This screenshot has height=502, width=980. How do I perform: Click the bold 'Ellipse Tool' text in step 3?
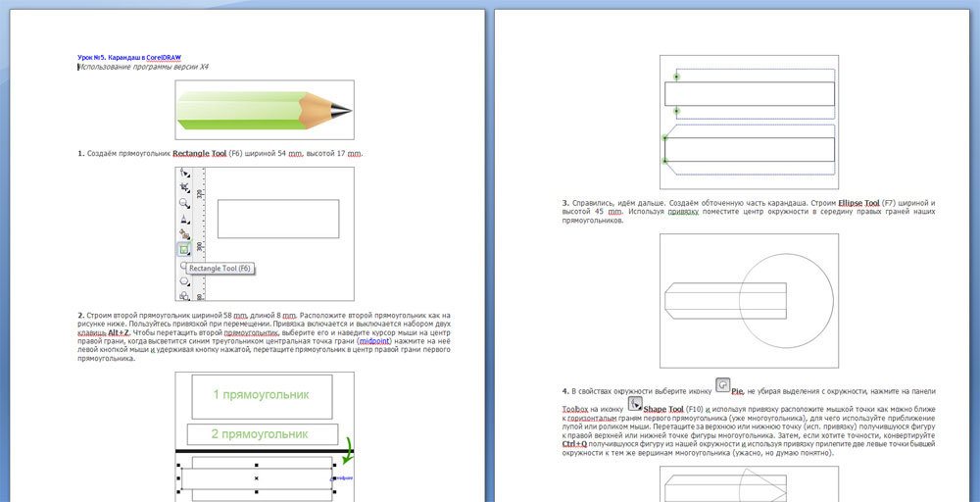(858, 203)
